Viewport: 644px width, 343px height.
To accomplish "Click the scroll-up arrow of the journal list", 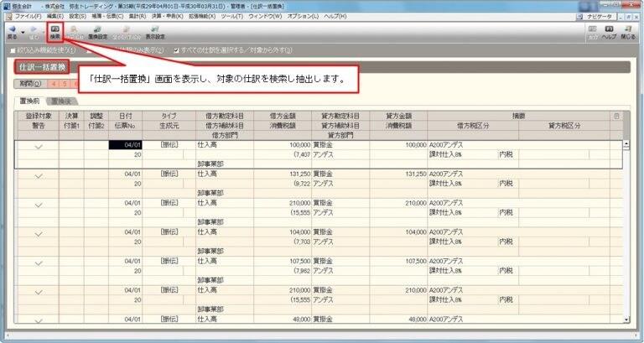I will pos(626,143).
